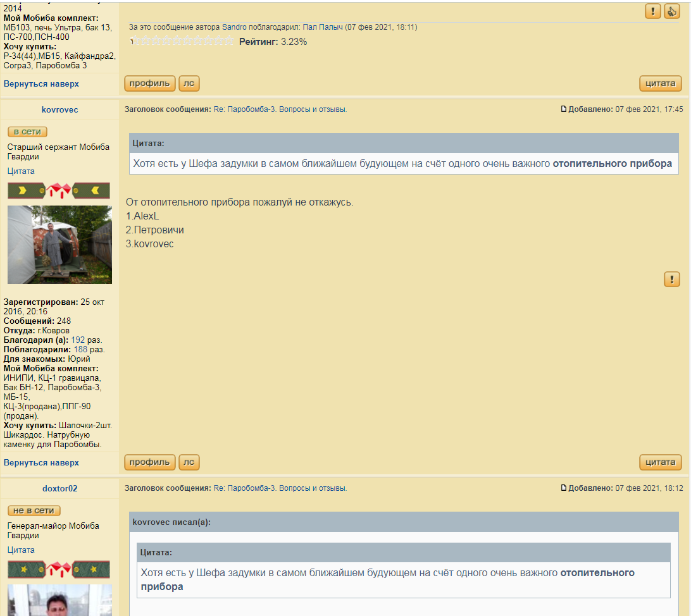This screenshot has width=691, height=616.
Task: Report kovrovec's post with the exclamation icon
Action: tap(671, 279)
